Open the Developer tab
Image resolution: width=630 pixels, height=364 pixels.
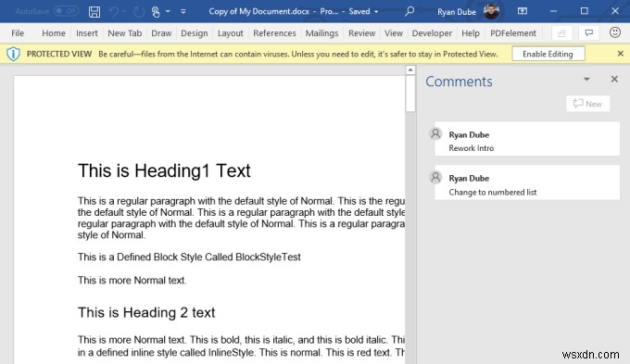click(x=432, y=33)
